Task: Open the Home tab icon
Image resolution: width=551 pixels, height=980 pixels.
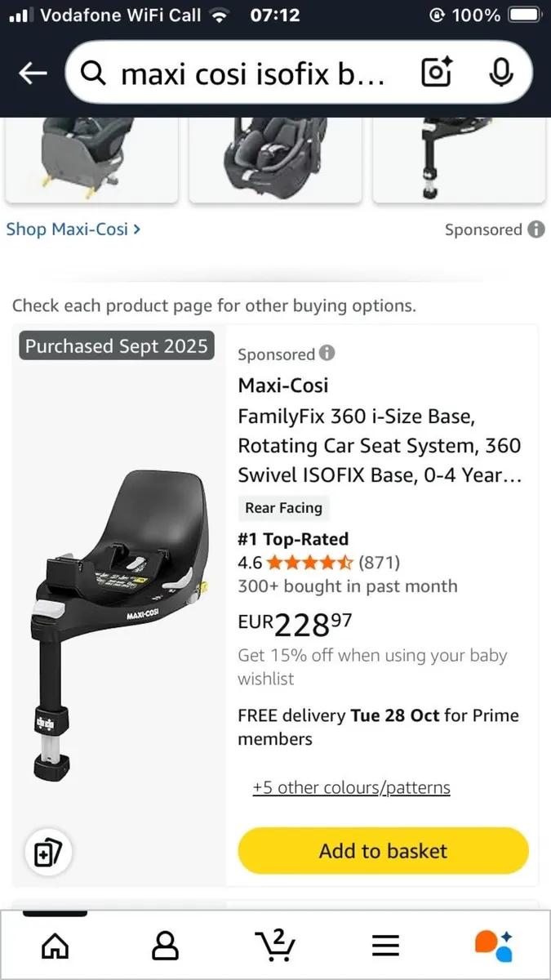Action: click(x=56, y=946)
